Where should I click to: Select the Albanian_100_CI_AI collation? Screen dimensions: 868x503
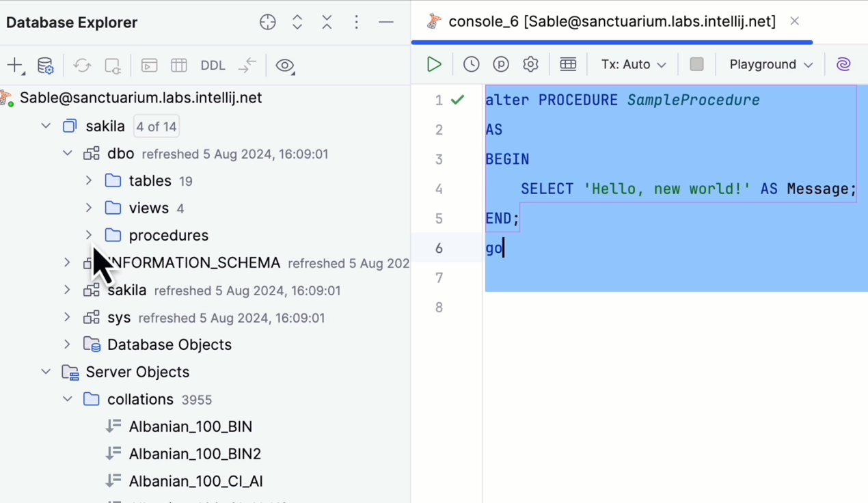coord(195,481)
